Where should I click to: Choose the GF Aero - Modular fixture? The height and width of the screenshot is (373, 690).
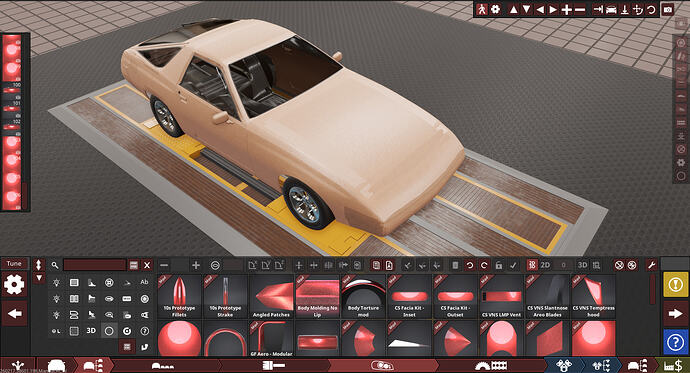pyautogui.click(x=271, y=339)
